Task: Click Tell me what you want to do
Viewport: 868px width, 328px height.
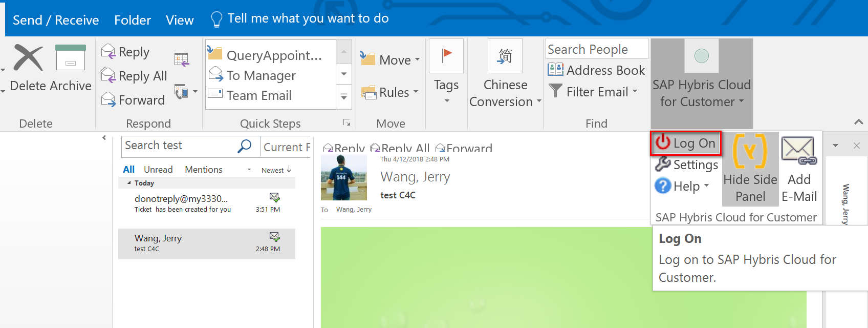Action: pyautogui.click(x=300, y=18)
